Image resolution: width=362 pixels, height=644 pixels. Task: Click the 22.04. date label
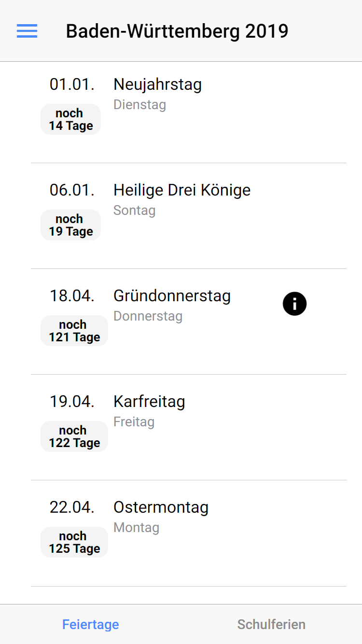[x=72, y=507]
